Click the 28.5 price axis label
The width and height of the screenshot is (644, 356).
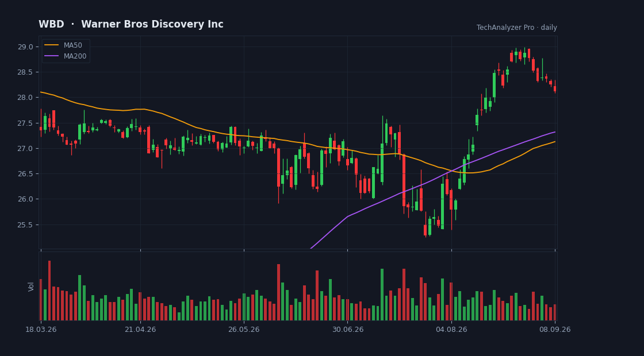point(25,72)
